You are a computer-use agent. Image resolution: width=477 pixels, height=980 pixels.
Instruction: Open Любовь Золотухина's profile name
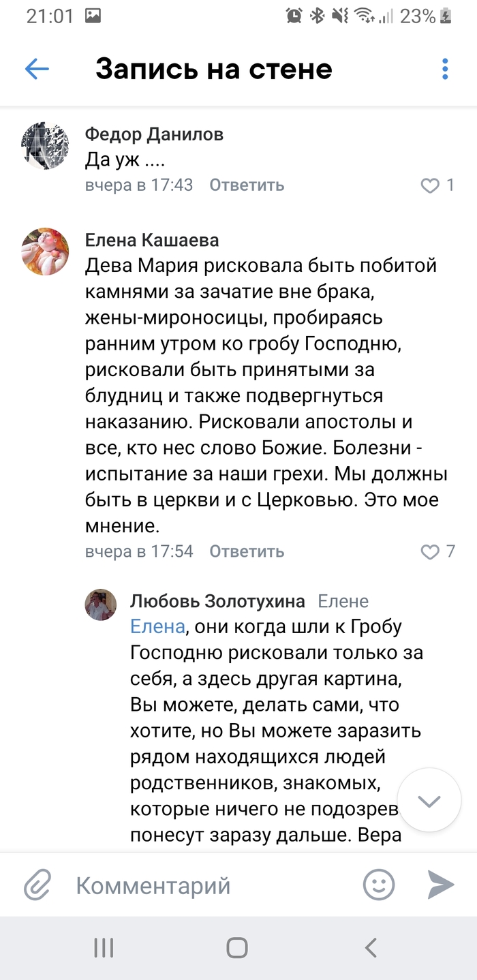tap(217, 601)
